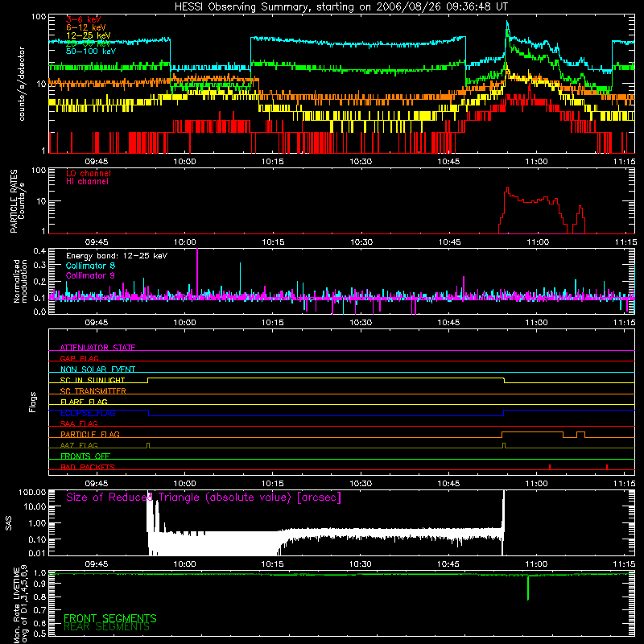Image resolution: width=644 pixels, height=644 pixels.
Task: Click the ATTENUATOR STATE flag label
Action: (97, 348)
